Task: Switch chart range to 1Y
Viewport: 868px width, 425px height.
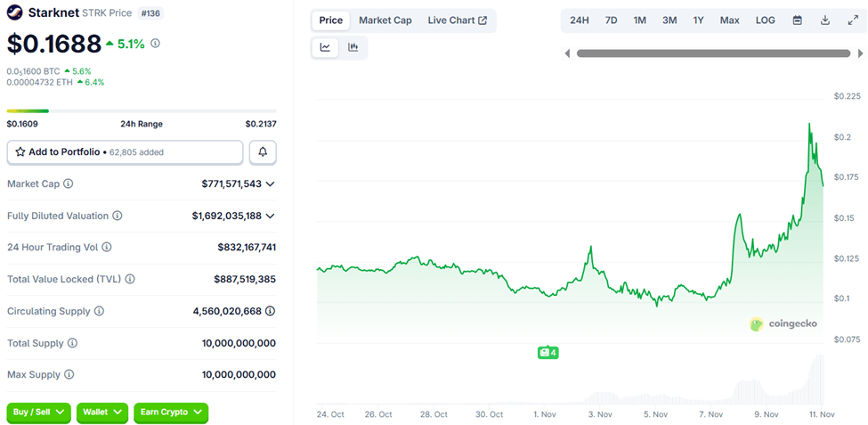Action: [x=699, y=20]
